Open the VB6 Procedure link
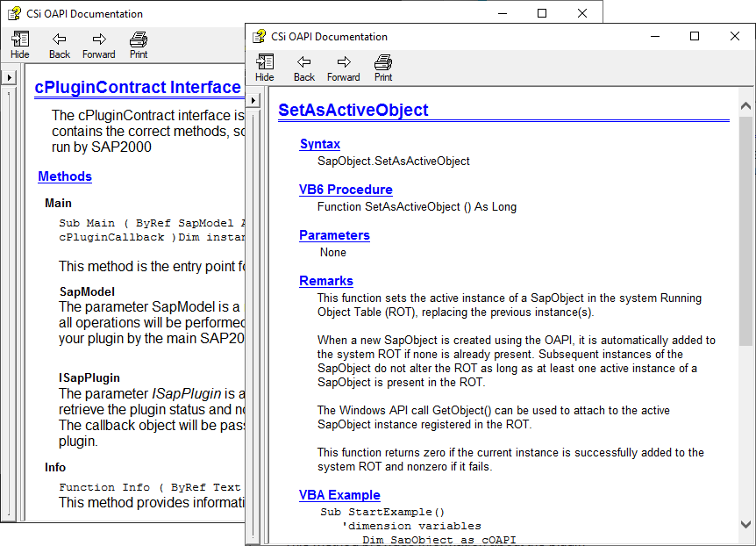Viewport: 756px width, 546px height. tap(346, 190)
